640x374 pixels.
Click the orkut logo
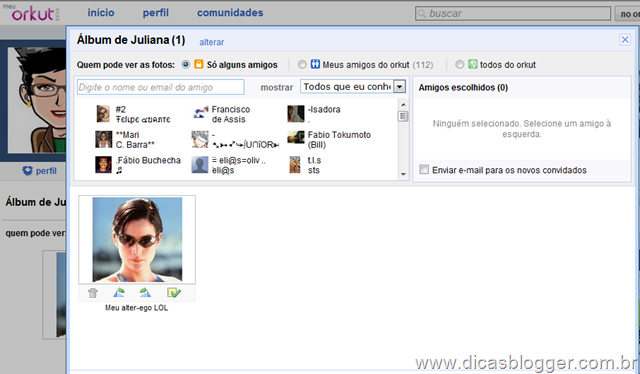[33, 13]
